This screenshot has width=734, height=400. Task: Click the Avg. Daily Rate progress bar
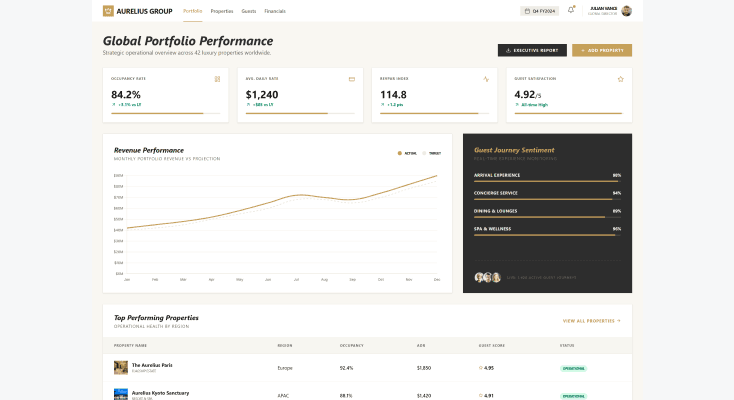pos(300,113)
